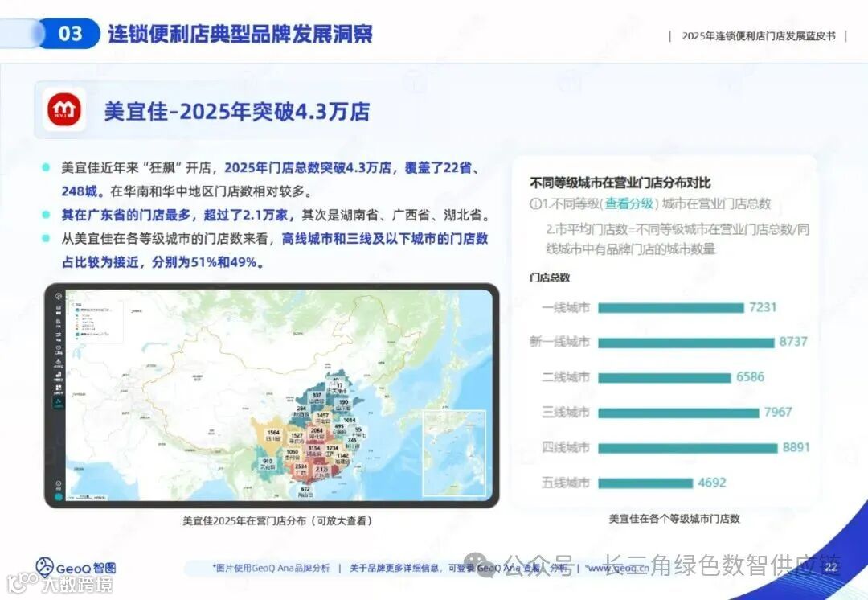The image size is (868, 600).
Task: Click the 1564 四川省 map label
Action: (x=273, y=435)
